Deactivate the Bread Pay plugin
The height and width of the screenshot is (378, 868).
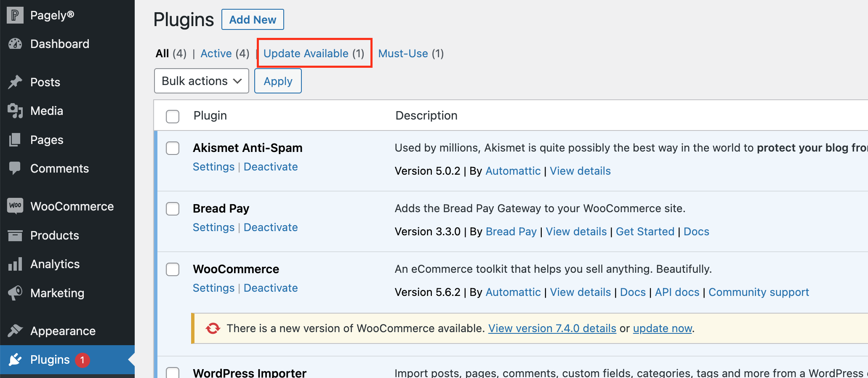[271, 227]
